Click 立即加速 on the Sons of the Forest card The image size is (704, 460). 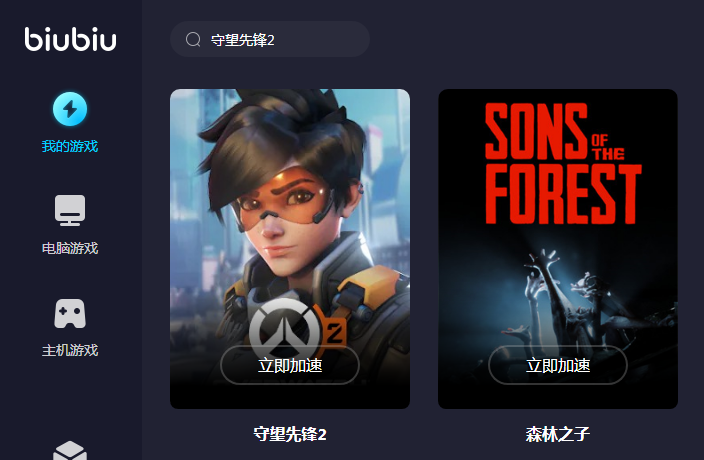point(558,365)
